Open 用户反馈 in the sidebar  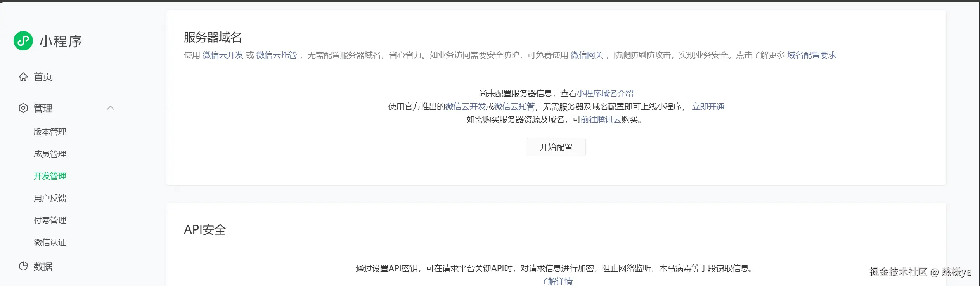[50, 198]
